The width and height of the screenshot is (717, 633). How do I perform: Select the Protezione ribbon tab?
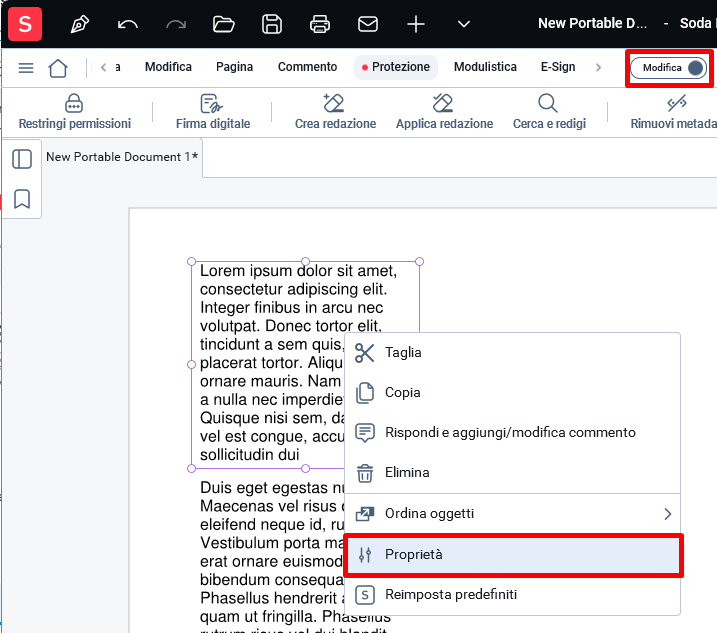[396, 67]
